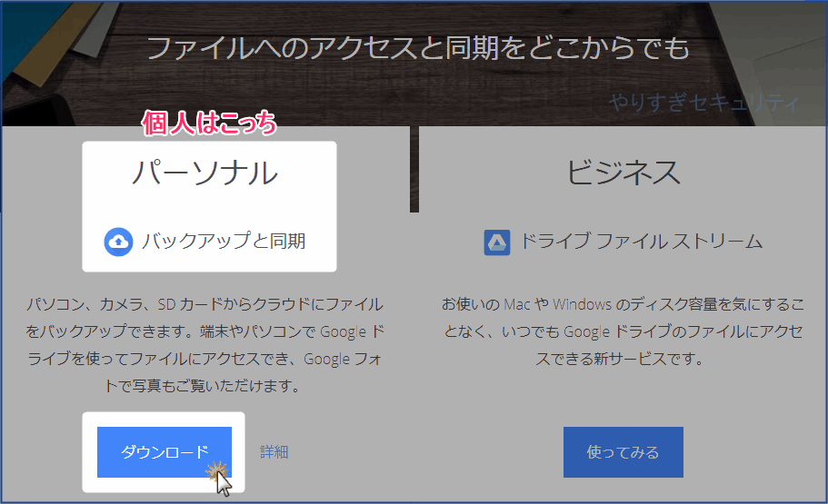Select the パーソナル heading

[x=205, y=173]
